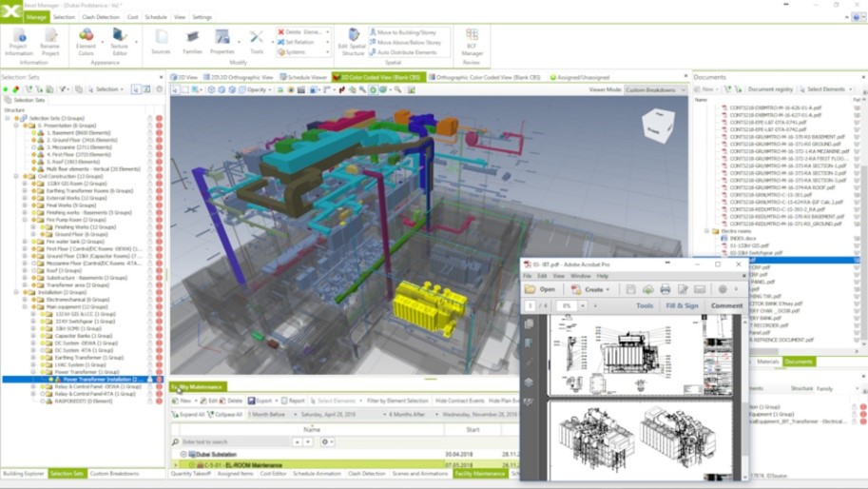Click Move Above/Below Storey

406,42
